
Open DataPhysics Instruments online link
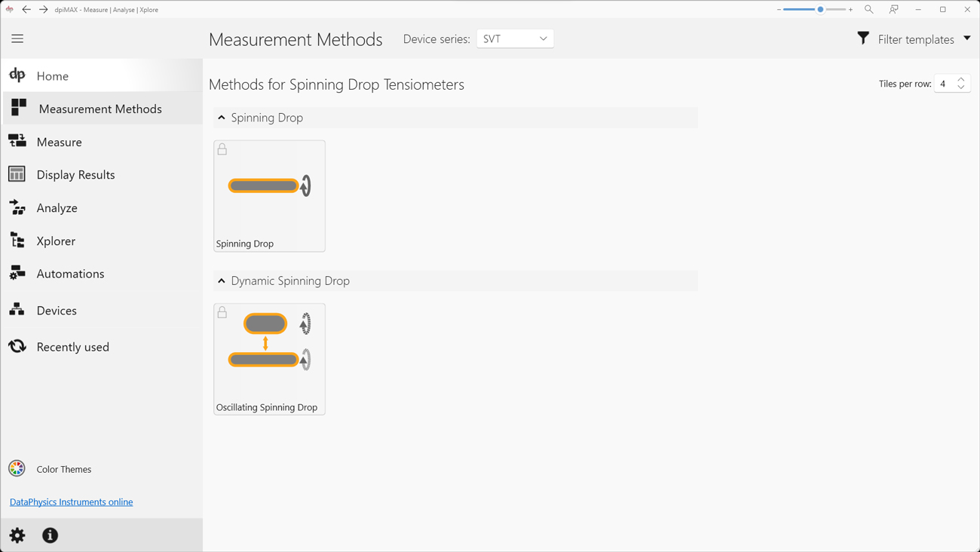[71, 502]
